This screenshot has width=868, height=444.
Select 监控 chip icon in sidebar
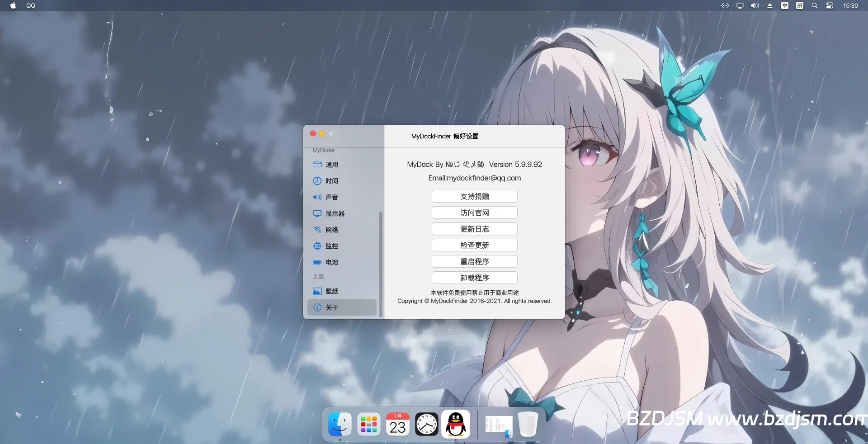(x=317, y=246)
